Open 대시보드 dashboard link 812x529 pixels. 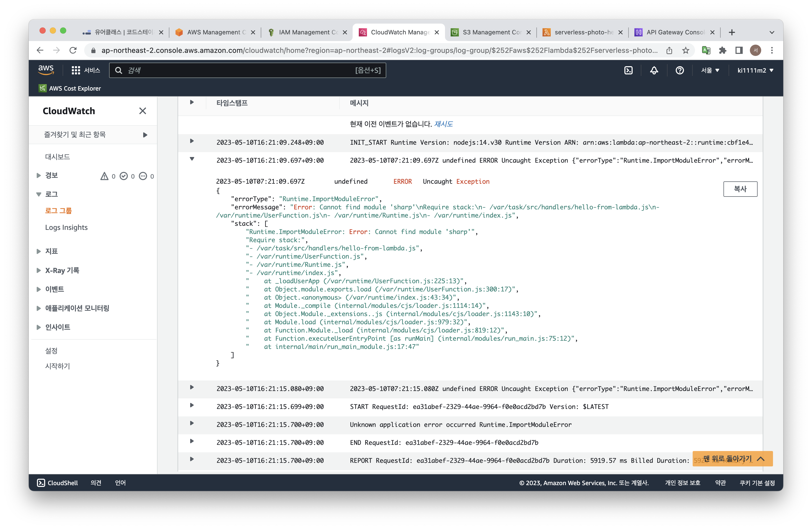point(57,157)
